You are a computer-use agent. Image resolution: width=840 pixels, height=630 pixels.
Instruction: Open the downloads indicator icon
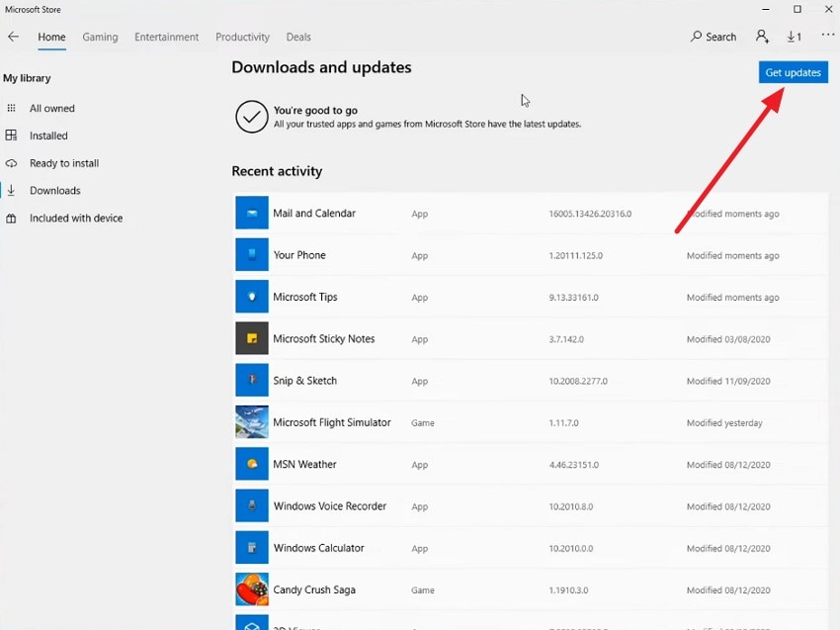tap(794, 37)
